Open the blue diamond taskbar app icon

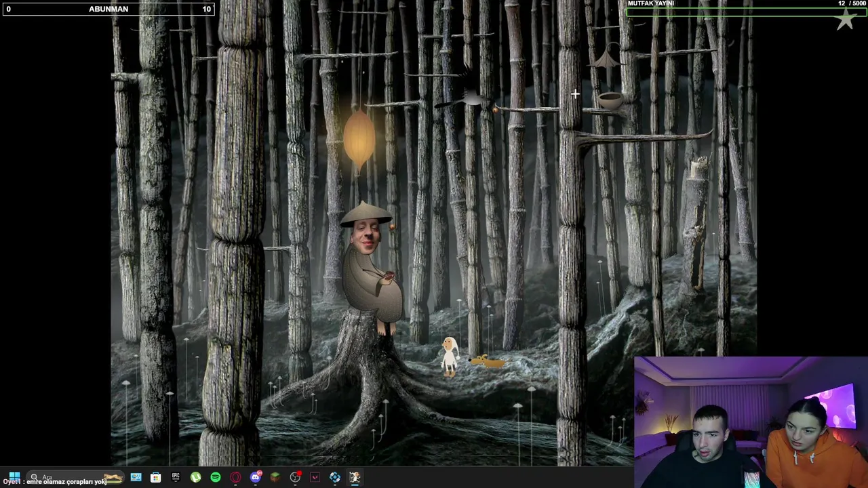335,477
